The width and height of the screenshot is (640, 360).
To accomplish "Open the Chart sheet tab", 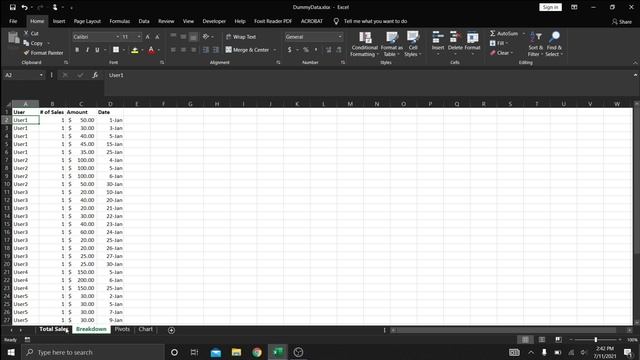I will pos(145,329).
